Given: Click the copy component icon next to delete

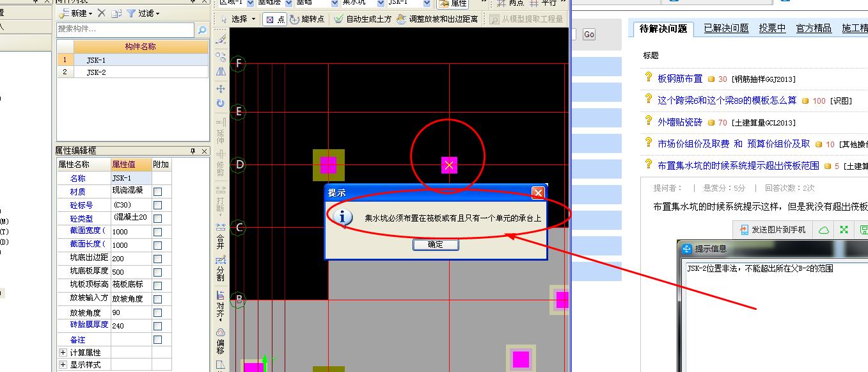Looking at the screenshot, I should pos(116,13).
